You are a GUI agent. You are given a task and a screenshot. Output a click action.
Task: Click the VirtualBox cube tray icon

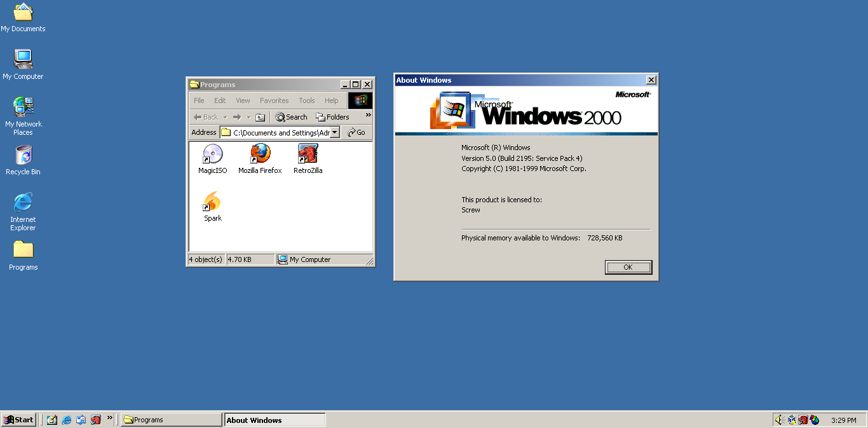[x=792, y=420]
